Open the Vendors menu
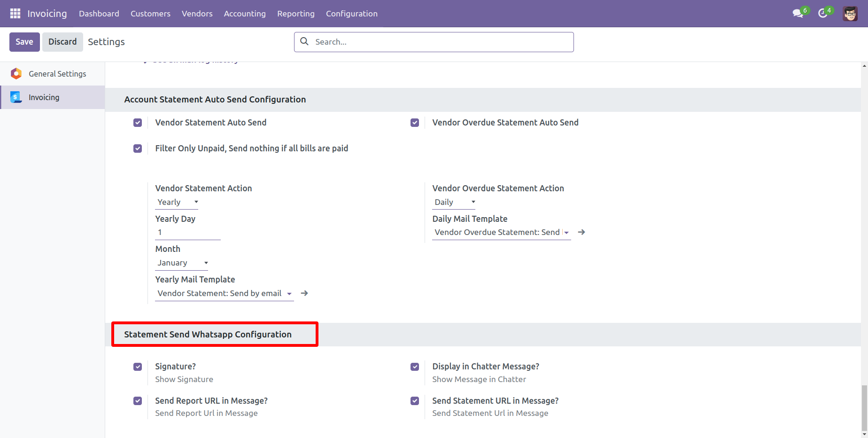The width and height of the screenshot is (868, 438). (x=197, y=14)
